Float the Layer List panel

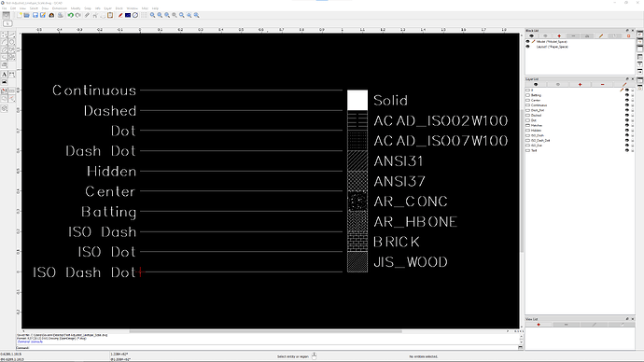coord(627,79)
